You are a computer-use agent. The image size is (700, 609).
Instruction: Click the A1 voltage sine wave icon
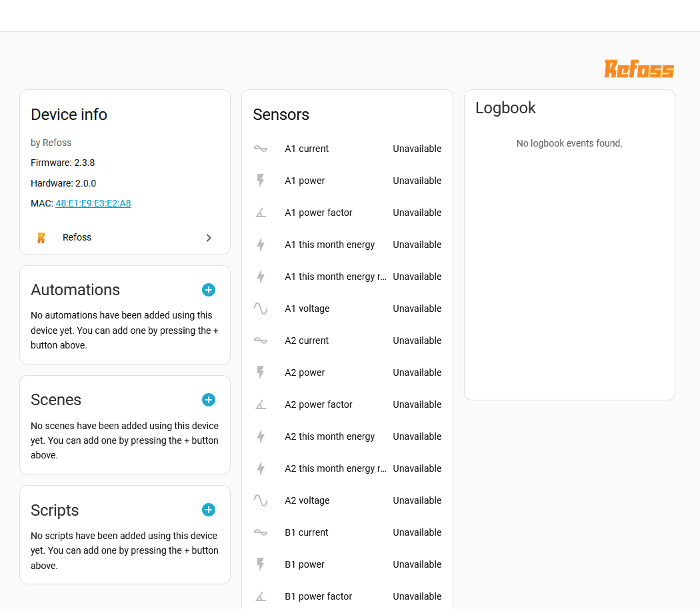261,308
